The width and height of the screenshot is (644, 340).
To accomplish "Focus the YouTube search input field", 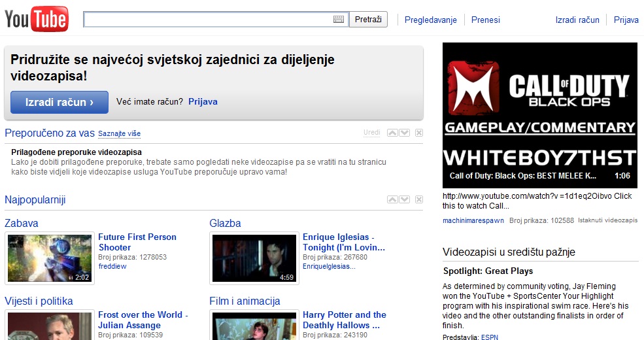I will [x=208, y=20].
